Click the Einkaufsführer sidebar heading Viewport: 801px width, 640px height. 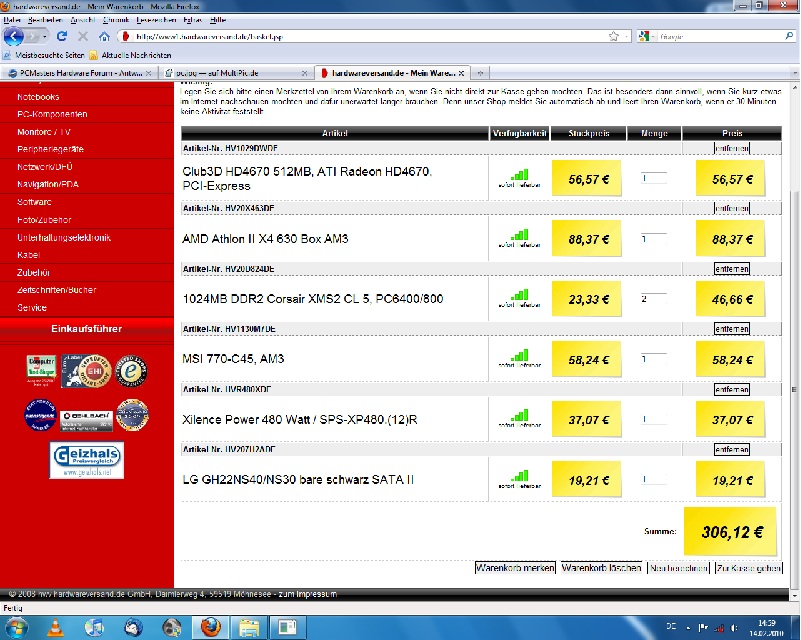click(x=86, y=328)
